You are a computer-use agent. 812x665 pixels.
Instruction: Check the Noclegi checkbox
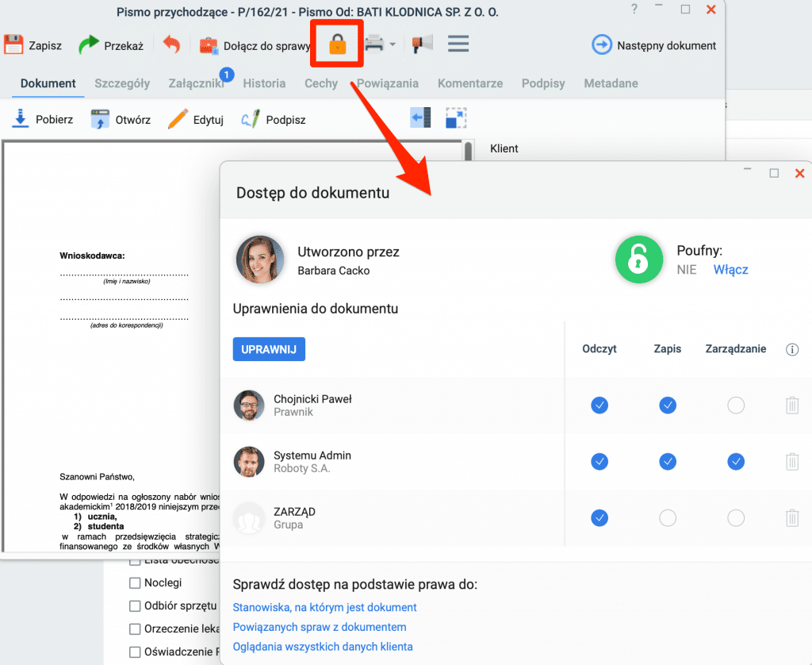[135, 582]
